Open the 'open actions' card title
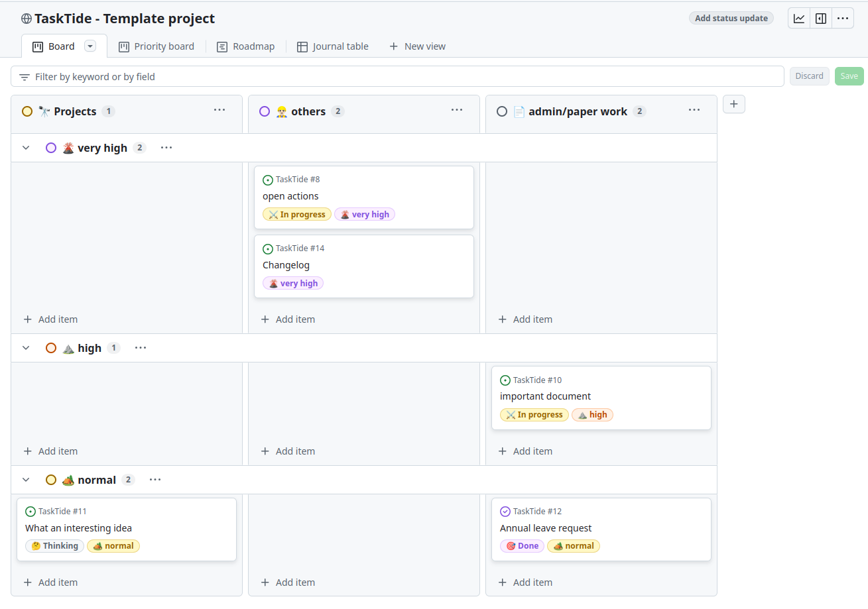Screen dimensions: 868x609 pyautogui.click(x=290, y=196)
